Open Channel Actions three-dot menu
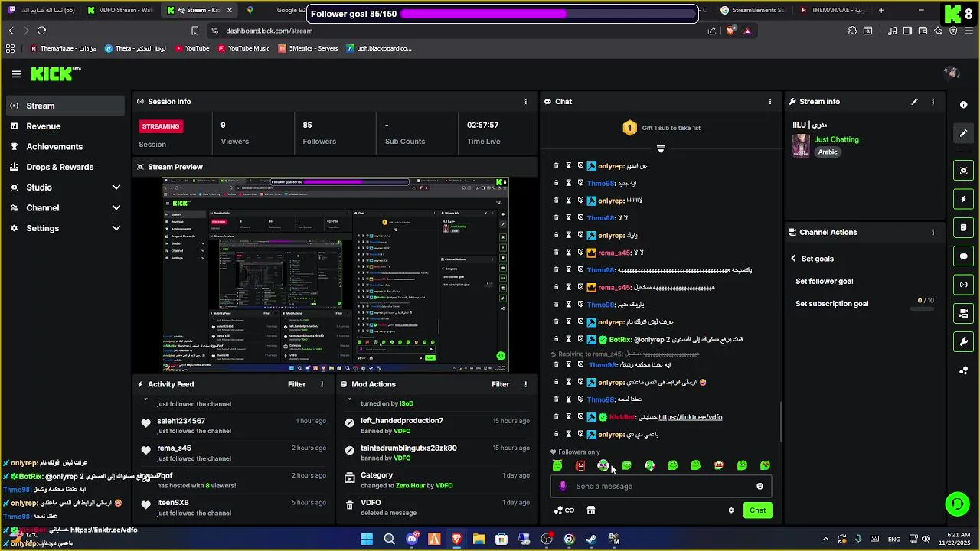Screen dimensions: 980x551 [933, 233]
